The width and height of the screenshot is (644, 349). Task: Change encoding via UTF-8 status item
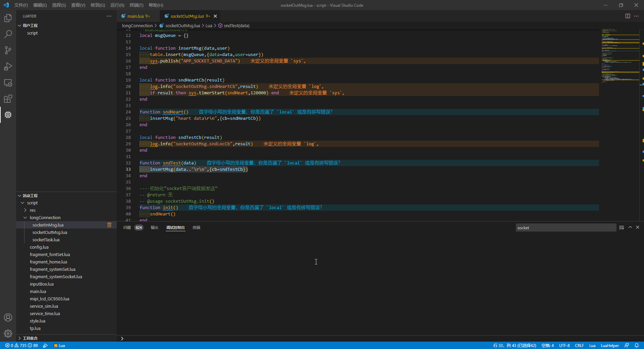point(564,345)
